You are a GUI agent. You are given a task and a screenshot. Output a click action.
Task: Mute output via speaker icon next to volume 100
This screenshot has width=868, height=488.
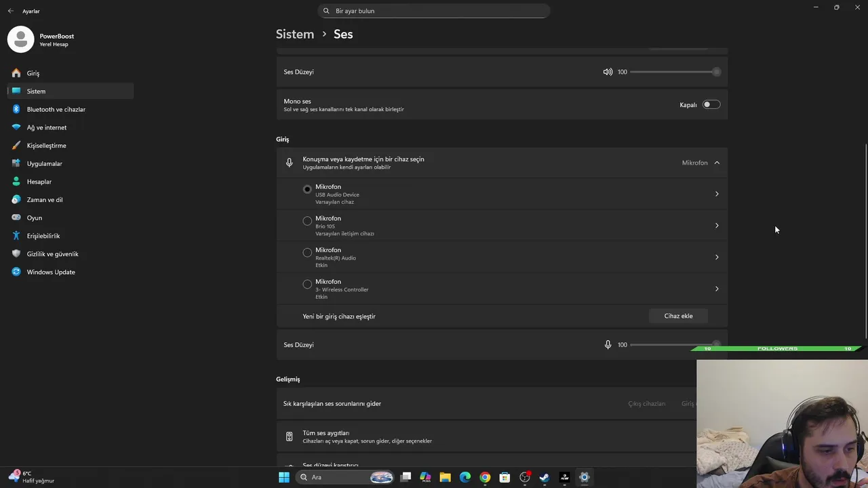pyautogui.click(x=608, y=72)
